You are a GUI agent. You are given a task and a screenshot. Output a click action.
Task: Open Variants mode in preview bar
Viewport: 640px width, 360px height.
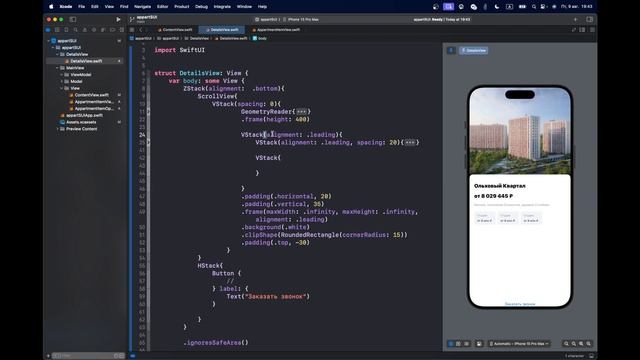tap(467, 344)
